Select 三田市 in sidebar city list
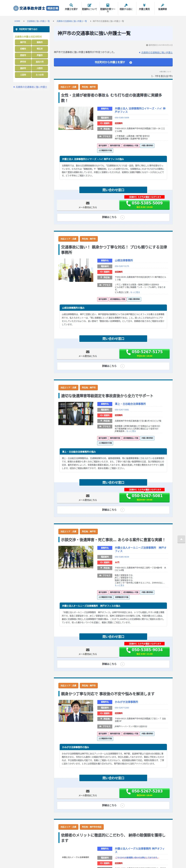 tap(23, 75)
